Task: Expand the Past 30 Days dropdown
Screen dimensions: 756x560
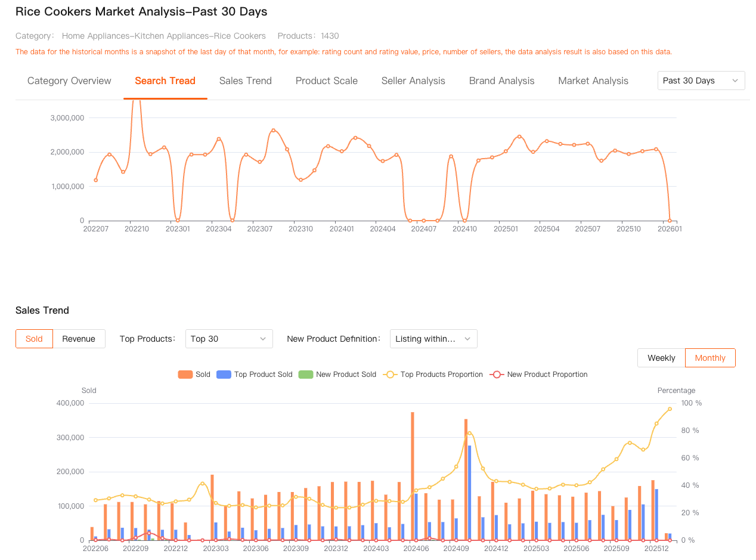Action: coord(701,81)
